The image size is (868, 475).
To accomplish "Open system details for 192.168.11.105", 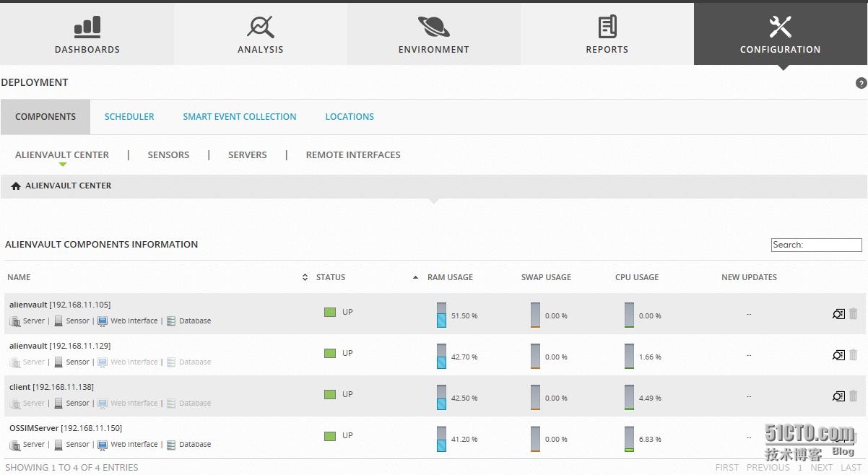I will (x=838, y=314).
